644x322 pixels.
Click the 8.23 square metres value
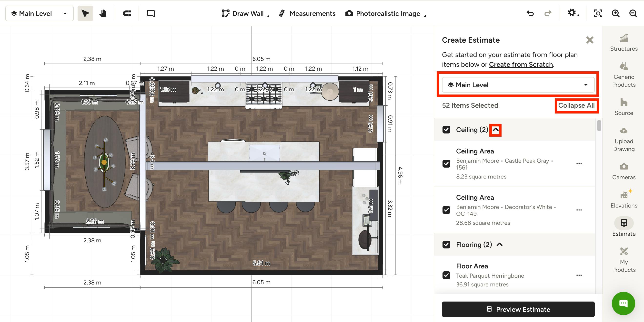click(481, 177)
